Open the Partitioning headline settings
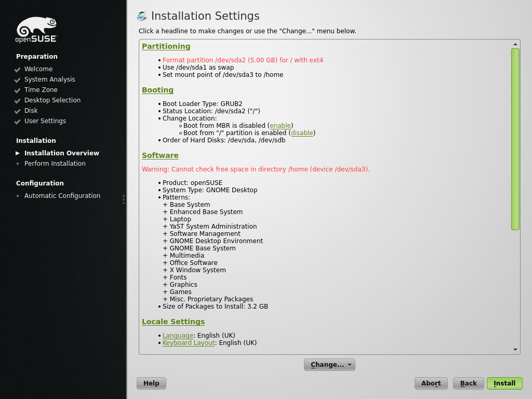The width and height of the screenshot is (532, 399). click(x=166, y=46)
